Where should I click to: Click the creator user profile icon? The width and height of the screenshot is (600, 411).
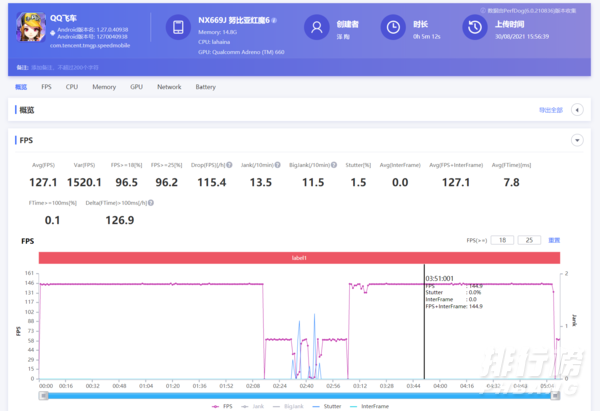(x=316, y=27)
